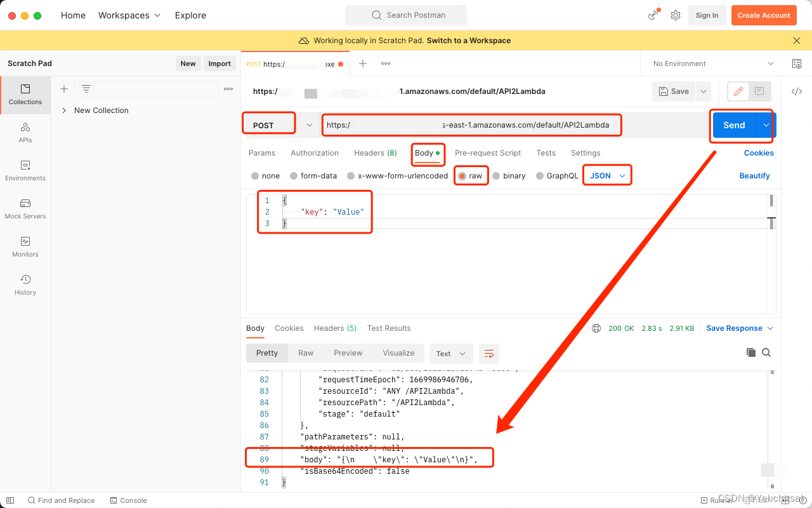The width and height of the screenshot is (812, 508).
Task: Switch to the Pre-request Script tab
Action: coord(488,153)
